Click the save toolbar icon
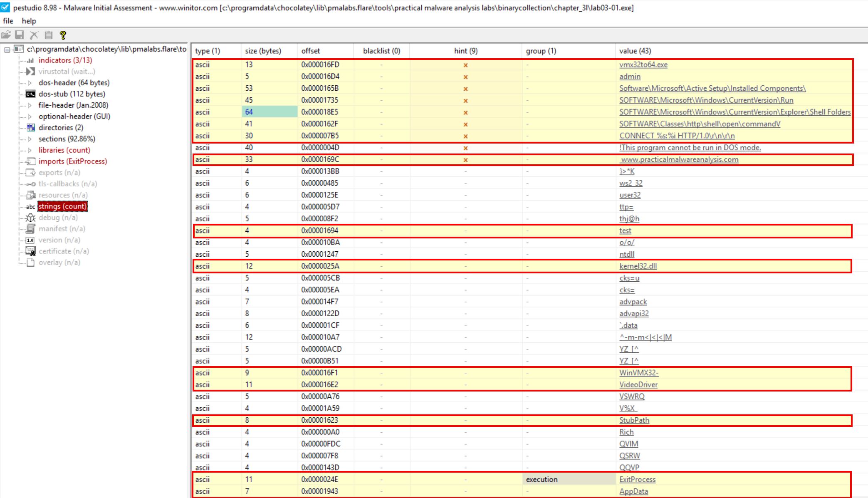 click(20, 35)
